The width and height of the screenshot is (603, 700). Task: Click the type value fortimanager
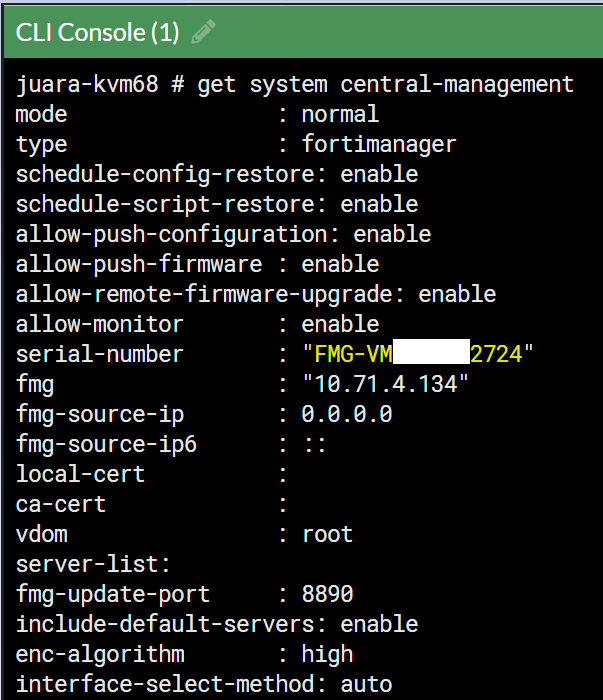point(378,144)
